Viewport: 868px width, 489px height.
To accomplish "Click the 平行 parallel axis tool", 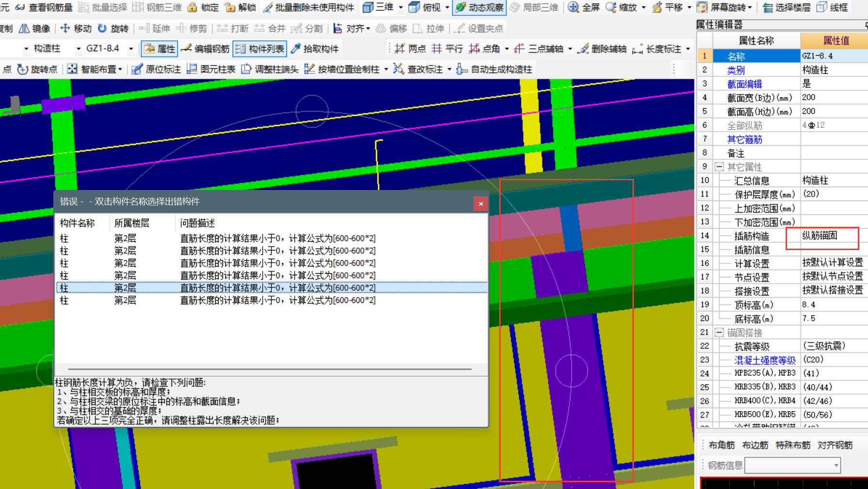I will pos(447,49).
